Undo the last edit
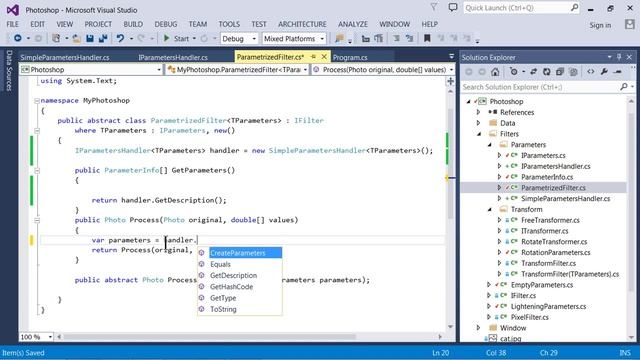This screenshot has width=640, height=360. coord(120,38)
